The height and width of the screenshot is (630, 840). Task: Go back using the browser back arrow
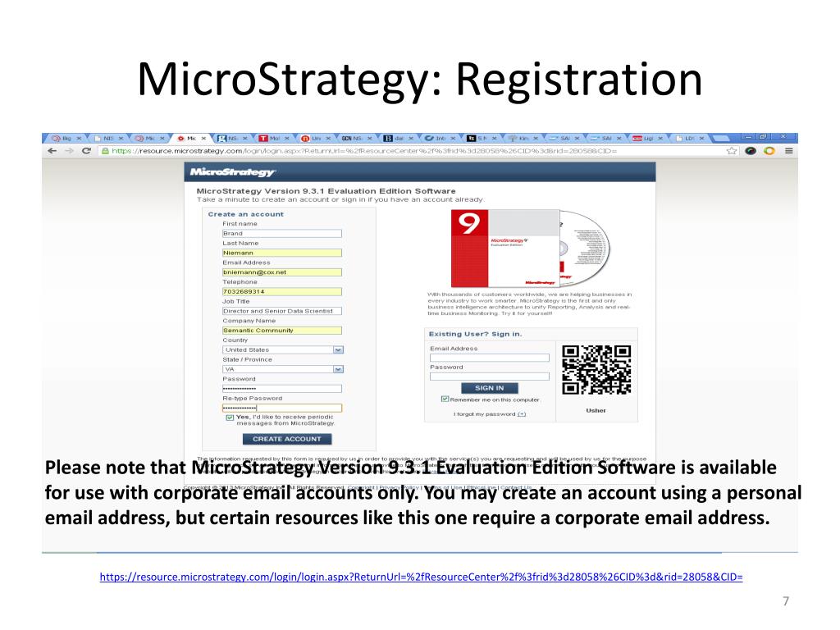52,151
